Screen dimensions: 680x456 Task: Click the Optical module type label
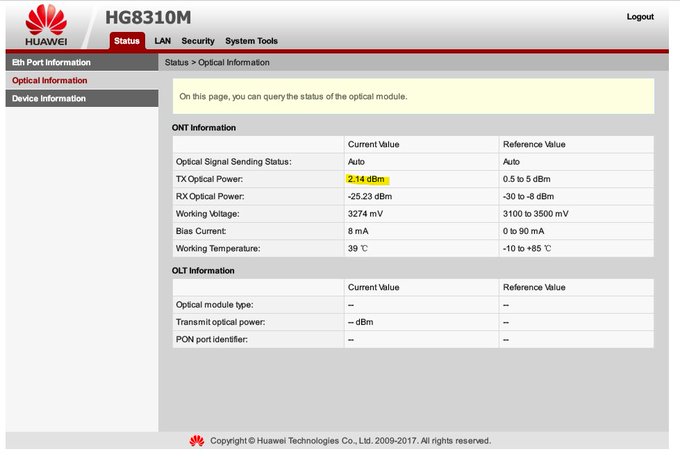pyautogui.click(x=215, y=305)
